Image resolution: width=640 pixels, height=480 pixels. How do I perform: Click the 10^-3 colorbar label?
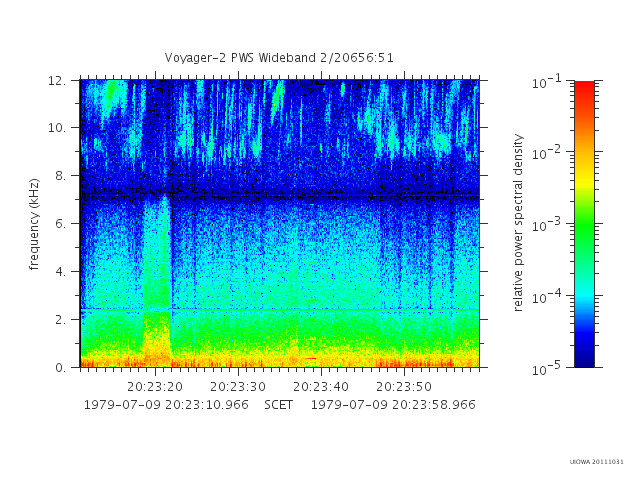coord(547,225)
